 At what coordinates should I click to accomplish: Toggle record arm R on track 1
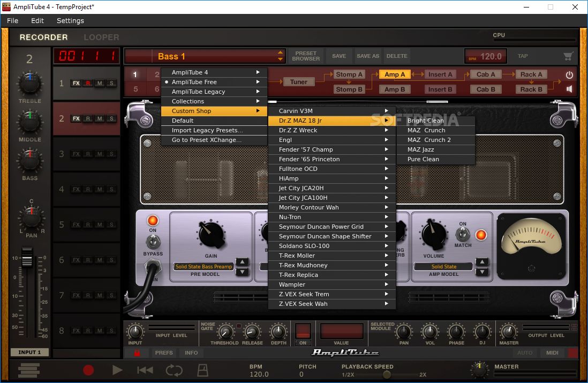(x=88, y=83)
